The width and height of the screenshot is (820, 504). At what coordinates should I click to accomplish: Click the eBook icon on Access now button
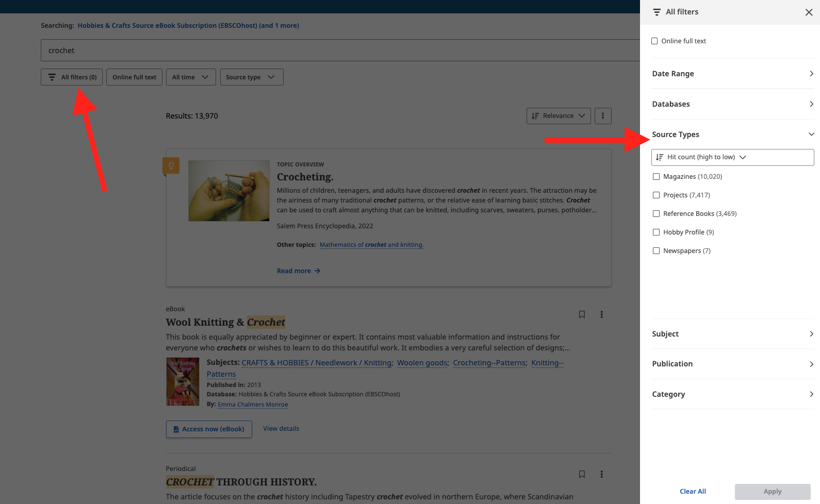pyautogui.click(x=176, y=429)
